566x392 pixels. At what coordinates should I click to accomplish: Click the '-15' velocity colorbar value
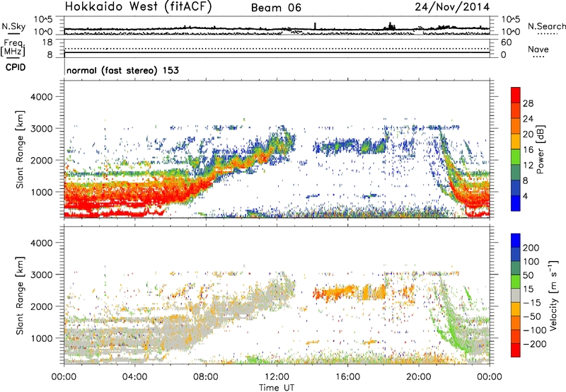point(532,303)
